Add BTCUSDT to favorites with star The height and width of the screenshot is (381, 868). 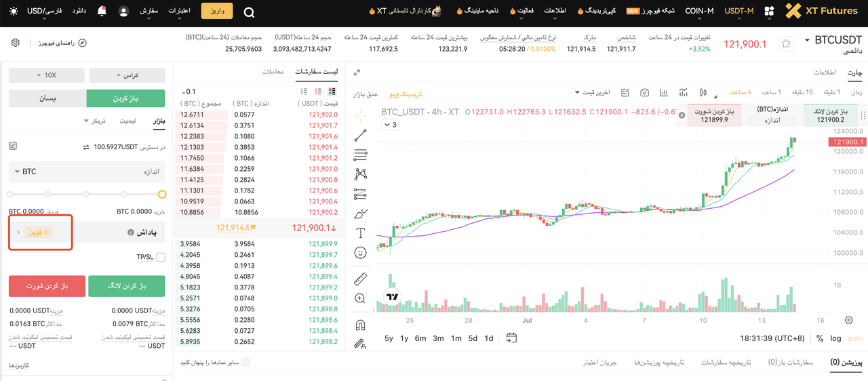(786, 43)
